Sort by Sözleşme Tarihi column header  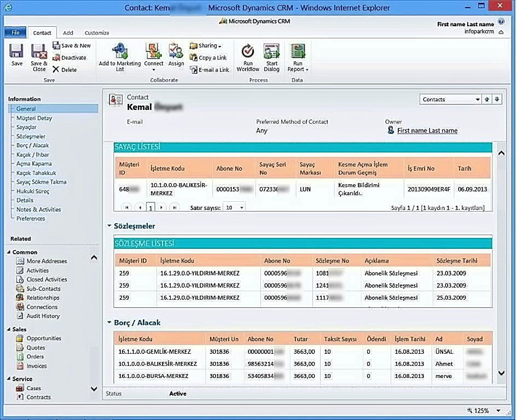(457, 261)
